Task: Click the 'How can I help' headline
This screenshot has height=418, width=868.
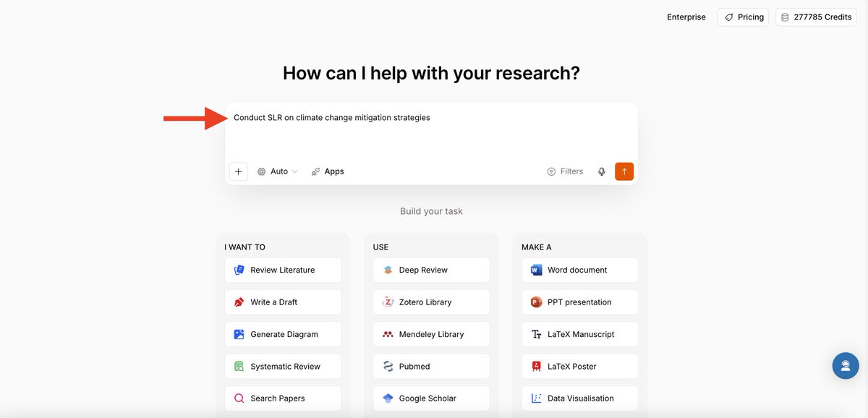Action: pyautogui.click(x=431, y=73)
